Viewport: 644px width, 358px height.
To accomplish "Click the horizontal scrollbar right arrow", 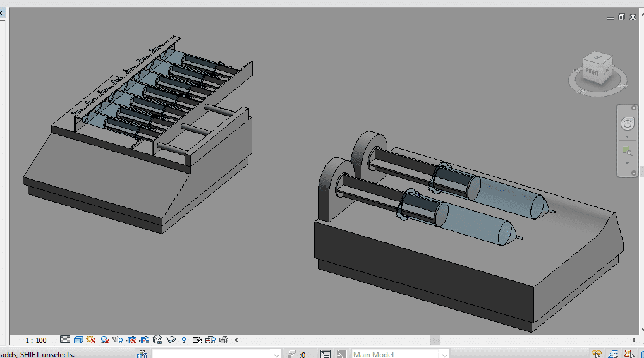I will 633,340.
